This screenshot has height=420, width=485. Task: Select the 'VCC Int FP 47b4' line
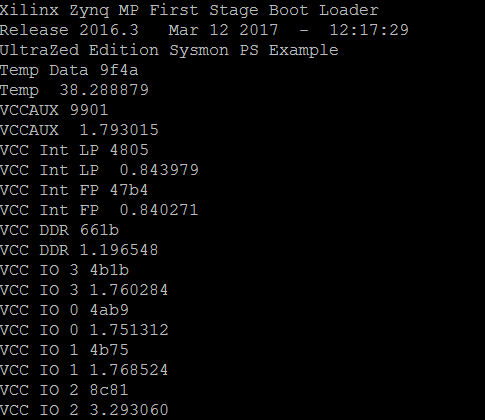pyautogui.click(x=74, y=190)
